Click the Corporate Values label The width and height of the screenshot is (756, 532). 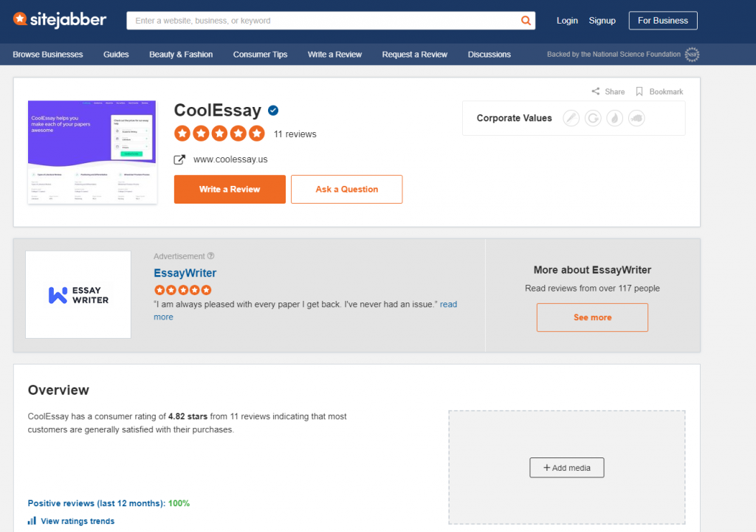coord(514,118)
